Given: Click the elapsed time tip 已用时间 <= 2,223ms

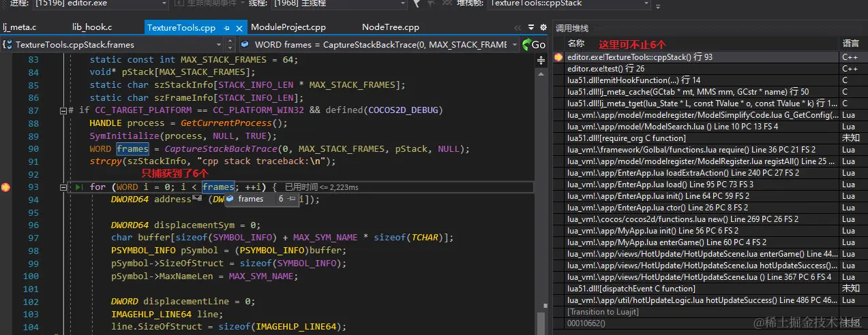Looking at the screenshot, I should click(x=321, y=187).
